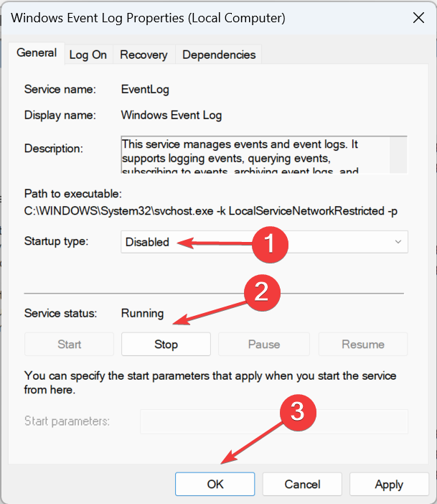Click the Start parameters text field

pos(273,421)
